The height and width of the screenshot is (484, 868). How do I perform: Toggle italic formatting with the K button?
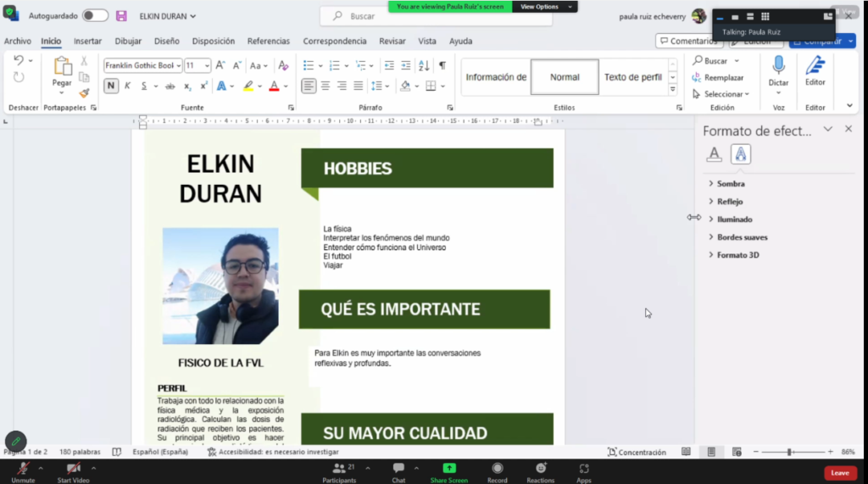(128, 86)
